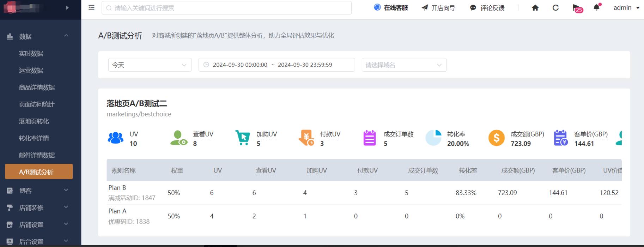Screen dimensions: 644x247
Task: Click the blue pie chart 转化率 icon
Action: [433, 138]
